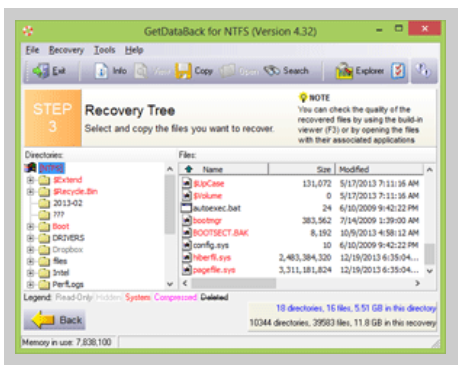Open the Tools menu
This screenshot has width=465, height=370.
coord(104,50)
